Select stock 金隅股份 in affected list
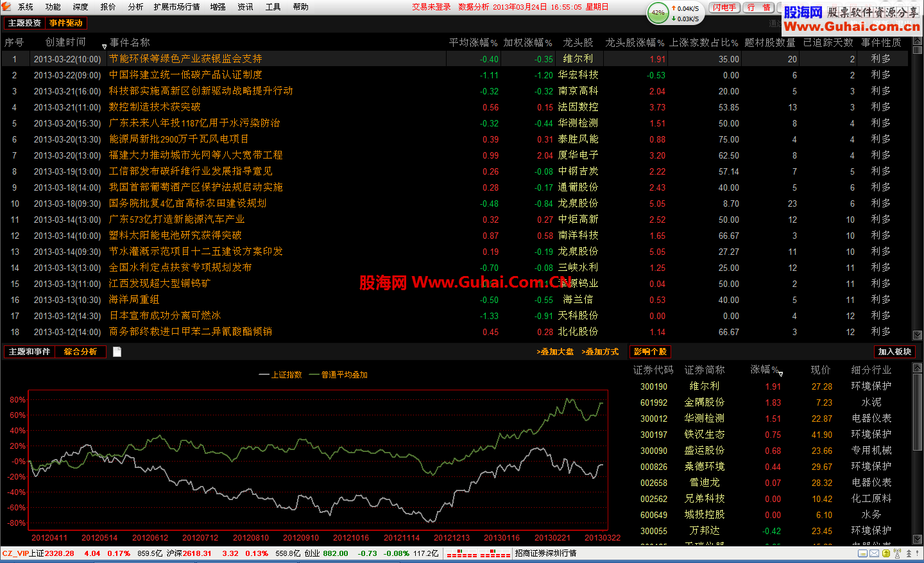 (x=705, y=402)
